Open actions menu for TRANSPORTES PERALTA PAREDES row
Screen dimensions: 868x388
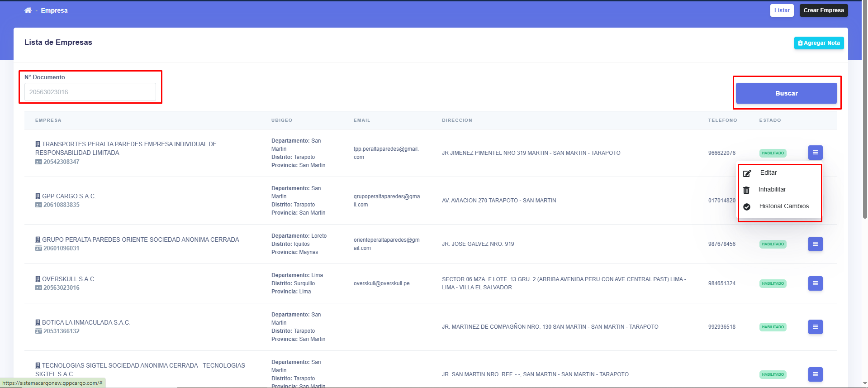click(815, 153)
